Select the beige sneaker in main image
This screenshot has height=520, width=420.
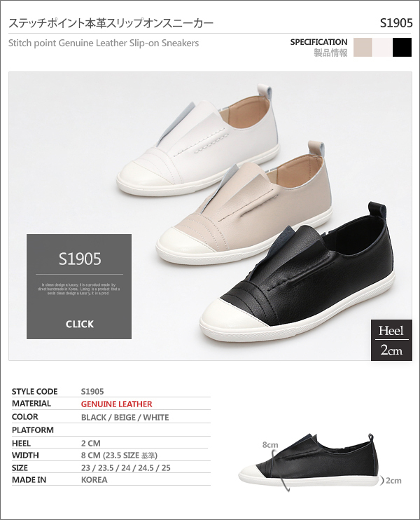pos(244,203)
